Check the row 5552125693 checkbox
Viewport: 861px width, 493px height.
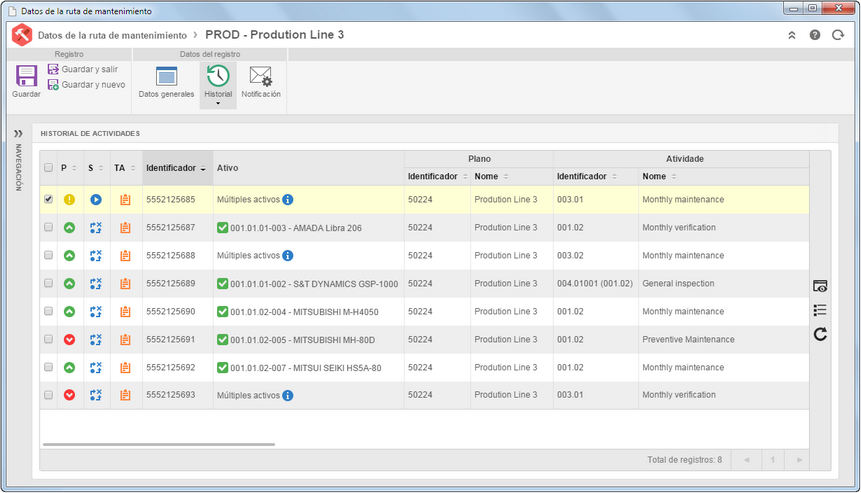click(48, 395)
